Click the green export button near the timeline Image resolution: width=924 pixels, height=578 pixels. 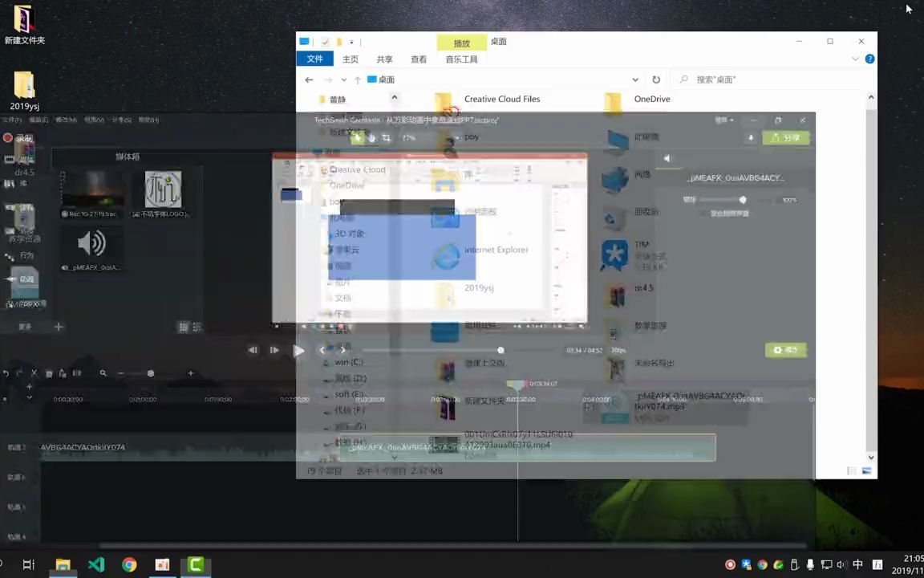[785, 349]
